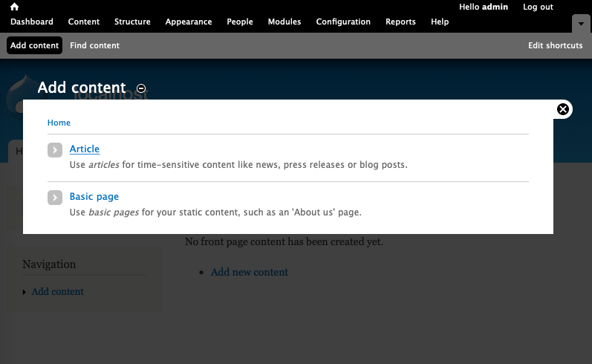The width and height of the screenshot is (592, 364).
Task: Open the Structure menu item
Action: coord(132,22)
